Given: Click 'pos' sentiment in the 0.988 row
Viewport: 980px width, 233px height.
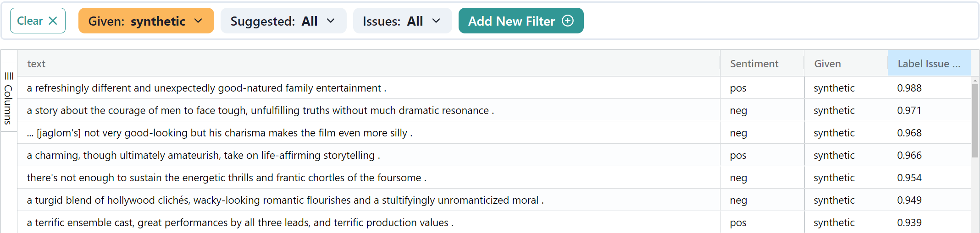Looking at the screenshot, I should click(738, 88).
